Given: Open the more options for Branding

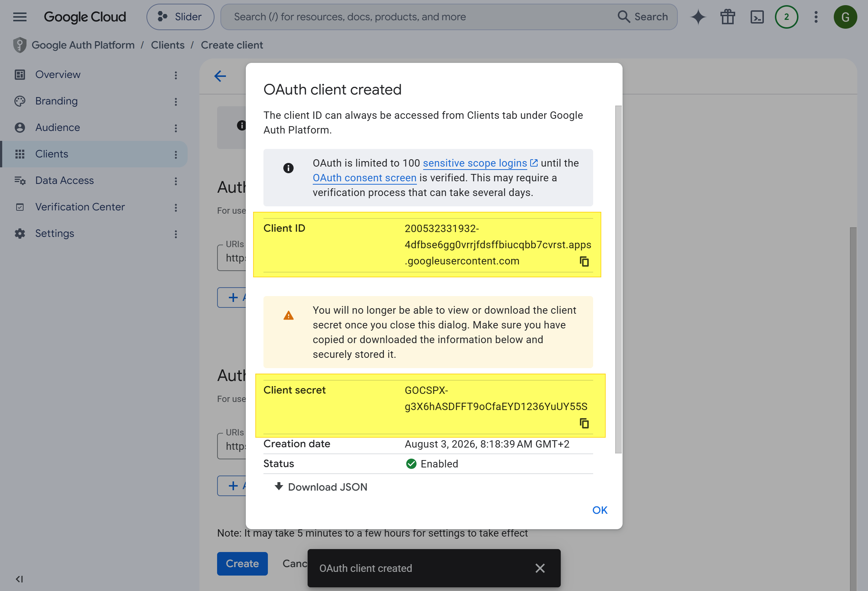Looking at the screenshot, I should tap(176, 102).
